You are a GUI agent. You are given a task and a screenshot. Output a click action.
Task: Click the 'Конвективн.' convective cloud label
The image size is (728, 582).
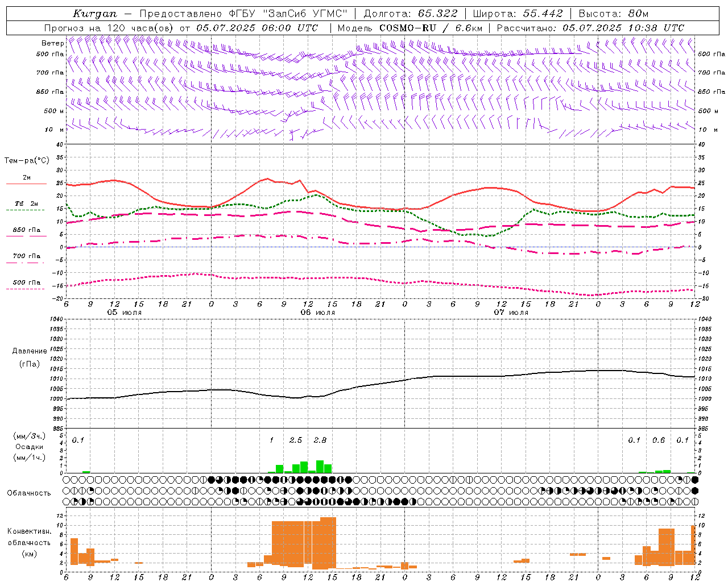[x=29, y=531]
